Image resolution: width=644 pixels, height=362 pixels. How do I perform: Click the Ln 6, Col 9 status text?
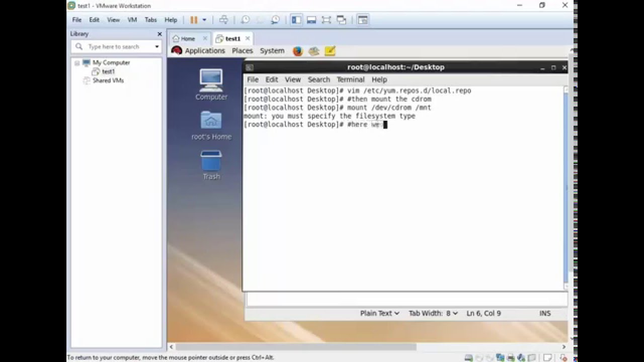(484, 313)
